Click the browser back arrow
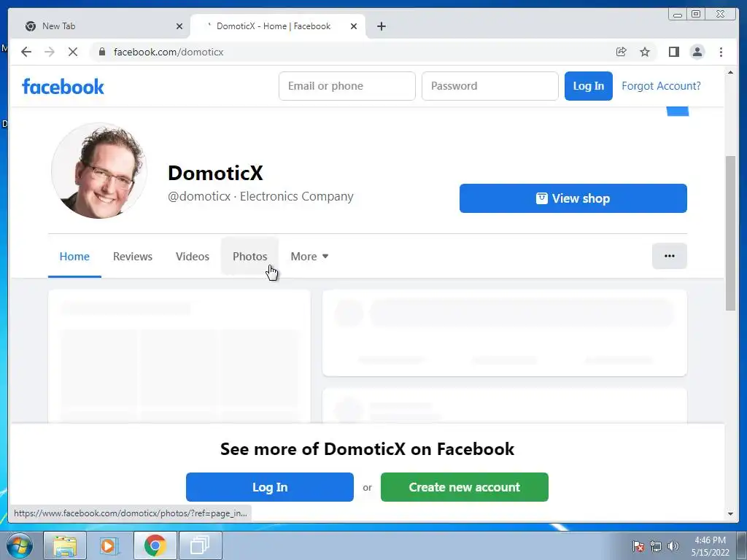 26,52
